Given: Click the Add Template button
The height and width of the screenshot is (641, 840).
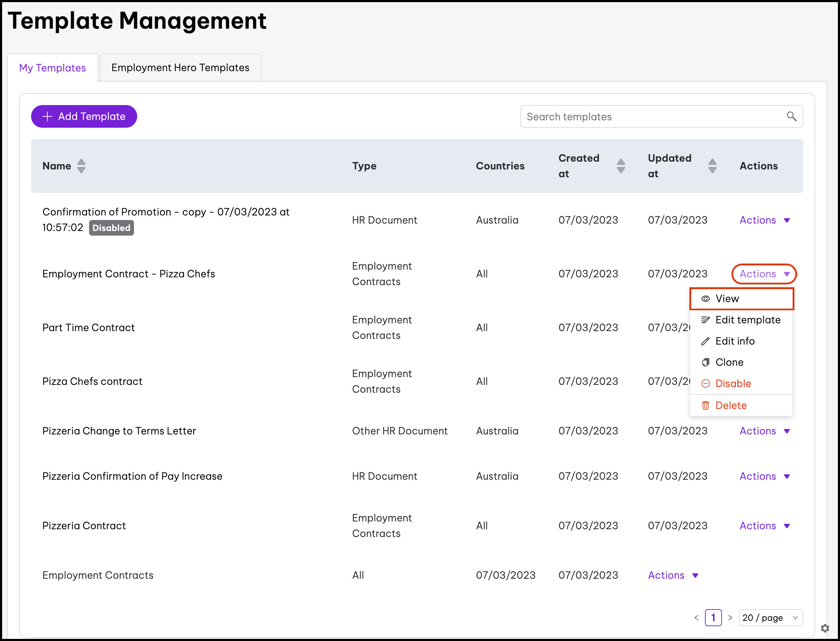Looking at the screenshot, I should [x=84, y=116].
